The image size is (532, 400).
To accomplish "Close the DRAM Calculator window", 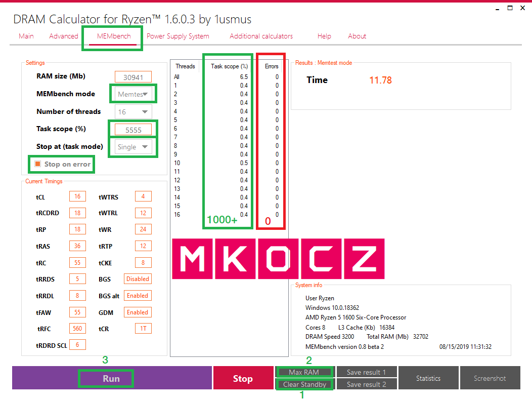I will [522, 8].
